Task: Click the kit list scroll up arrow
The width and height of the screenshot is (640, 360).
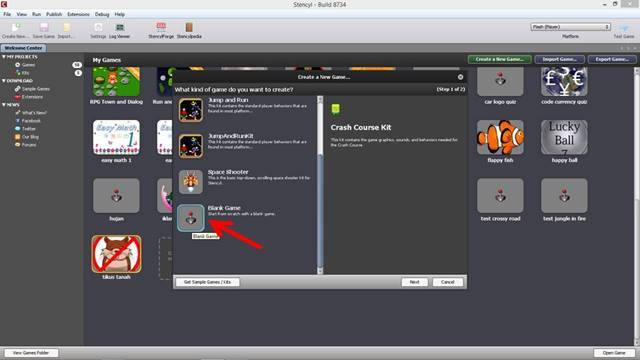Action: pyautogui.click(x=320, y=99)
